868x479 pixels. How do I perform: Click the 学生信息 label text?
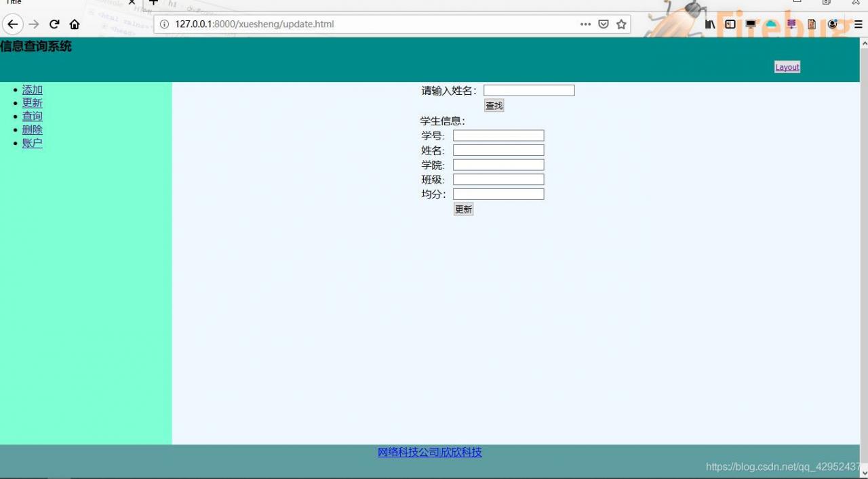(x=443, y=121)
